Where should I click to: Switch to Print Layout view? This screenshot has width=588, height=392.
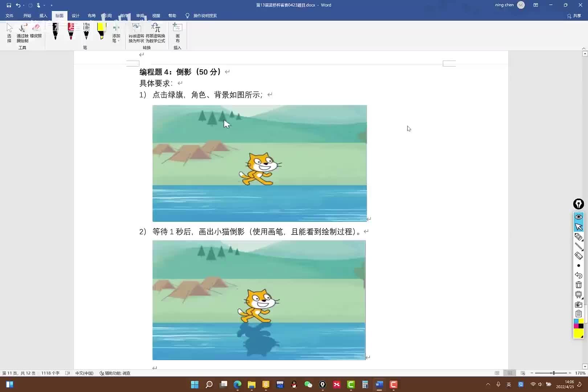(510, 373)
